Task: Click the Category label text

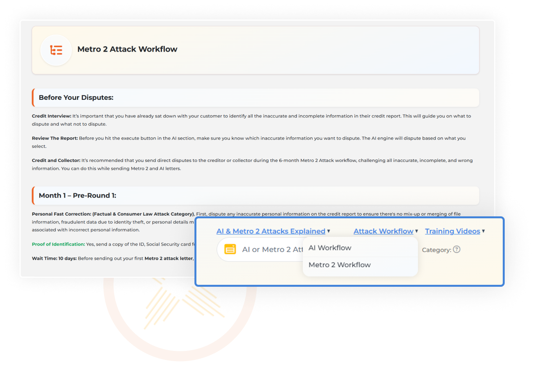Action: [436, 250]
